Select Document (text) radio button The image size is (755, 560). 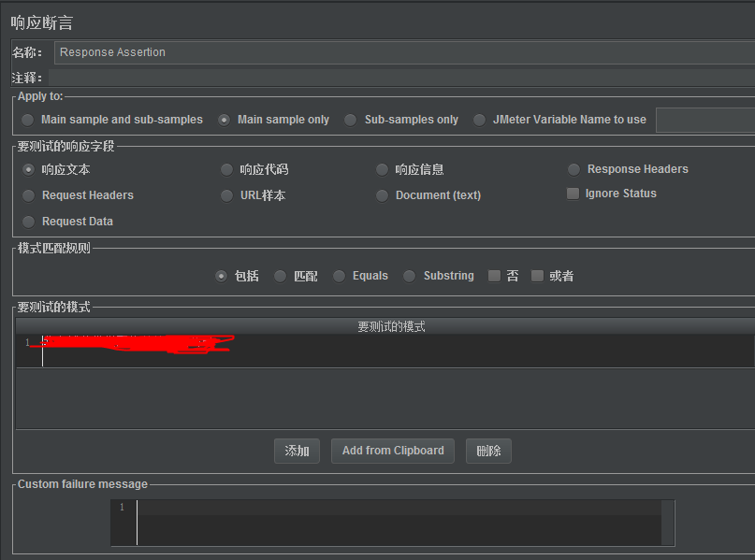coord(382,195)
